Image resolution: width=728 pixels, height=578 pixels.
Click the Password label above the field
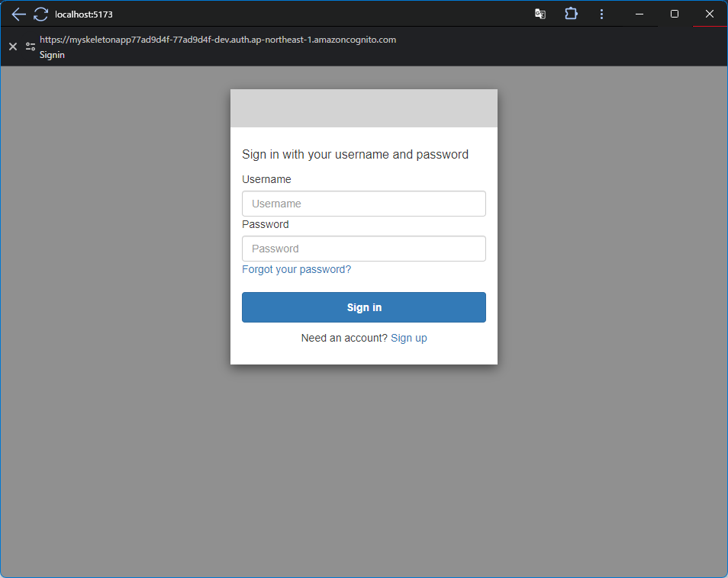click(x=266, y=224)
